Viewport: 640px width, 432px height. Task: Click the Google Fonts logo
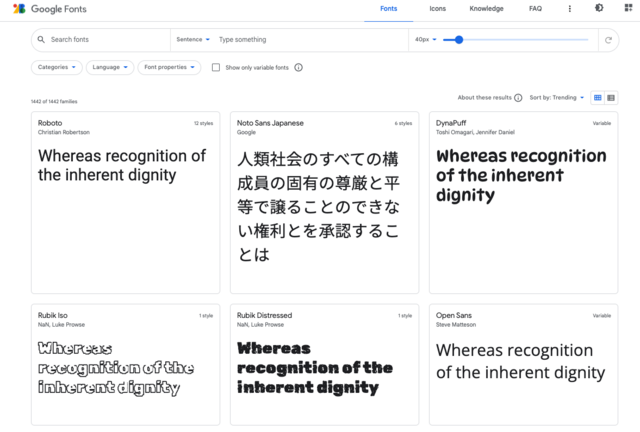tap(49, 9)
